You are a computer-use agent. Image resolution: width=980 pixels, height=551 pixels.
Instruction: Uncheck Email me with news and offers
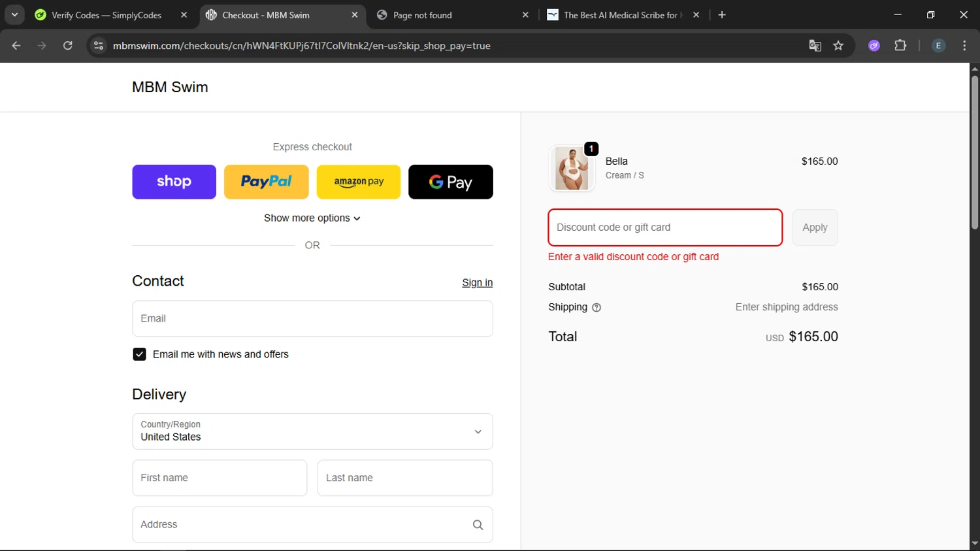[x=139, y=354]
